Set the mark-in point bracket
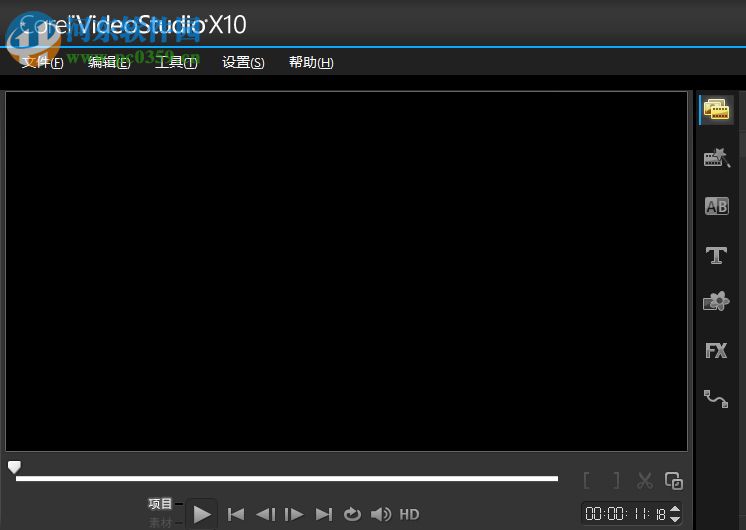746x530 pixels. click(x=587, y=481)
